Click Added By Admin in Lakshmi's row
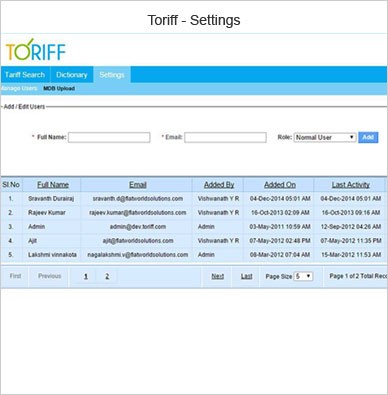 [206, 255]
